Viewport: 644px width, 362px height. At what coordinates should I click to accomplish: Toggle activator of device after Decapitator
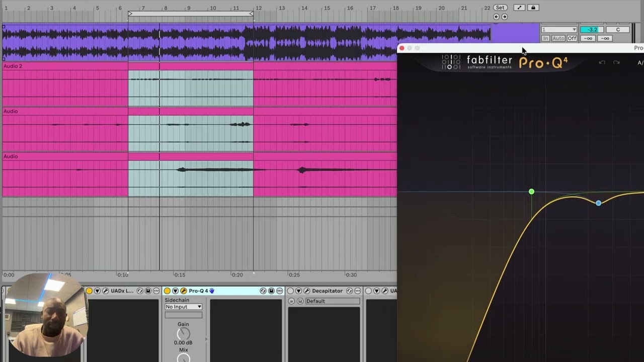368,291
